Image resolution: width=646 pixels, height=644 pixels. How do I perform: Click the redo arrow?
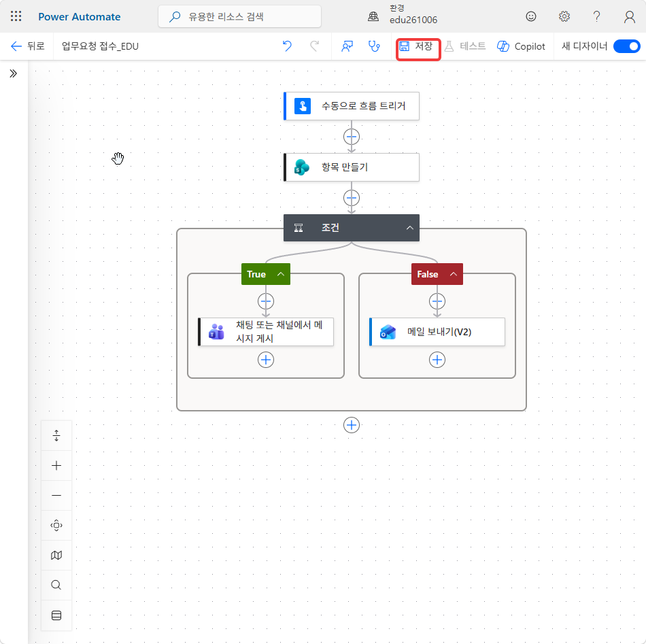pyautogui.click(x=315, y=46)
